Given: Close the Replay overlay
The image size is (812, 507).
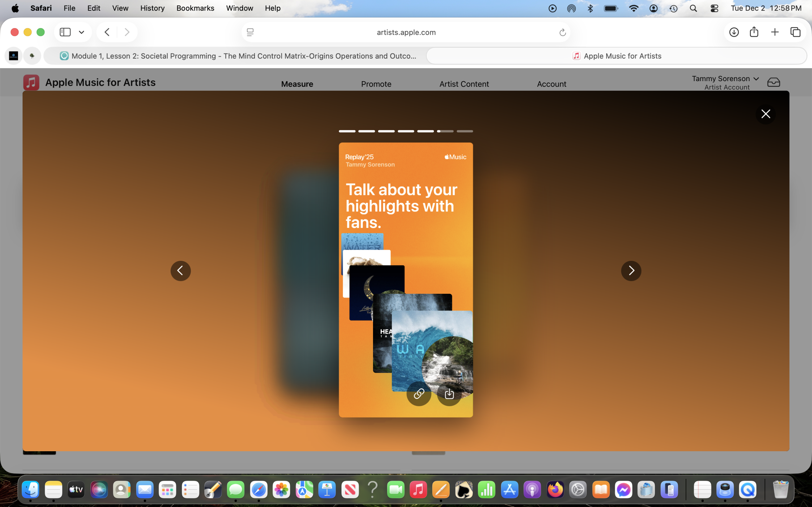Looking at the screenshot, I should click(x=765, y=114).
